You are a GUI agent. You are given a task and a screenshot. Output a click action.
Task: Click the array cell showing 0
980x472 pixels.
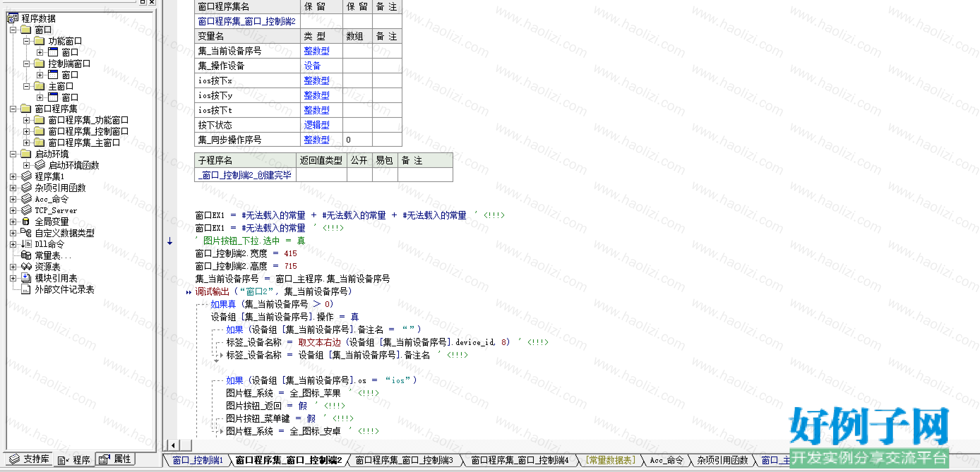point(357,139)
